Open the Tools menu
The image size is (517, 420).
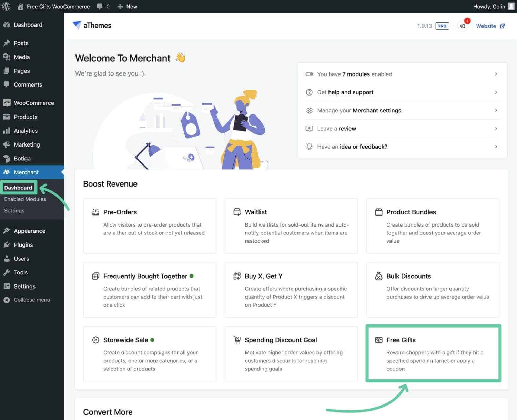[x=32, y=272]
